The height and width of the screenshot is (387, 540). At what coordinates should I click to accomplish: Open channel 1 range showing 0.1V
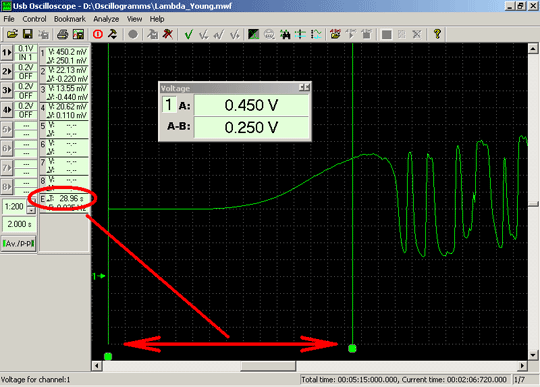point(26,49)
